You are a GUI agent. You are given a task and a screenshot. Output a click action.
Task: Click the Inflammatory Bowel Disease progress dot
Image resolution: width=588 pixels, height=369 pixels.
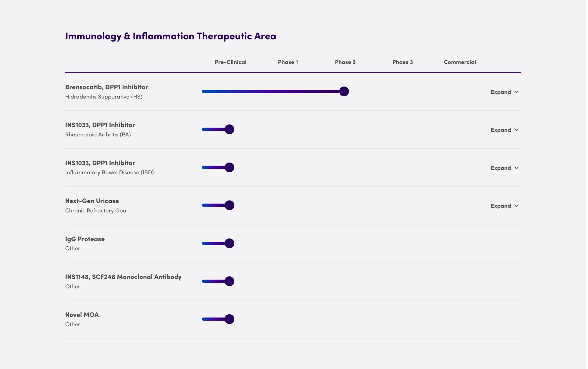click(229, 167)
